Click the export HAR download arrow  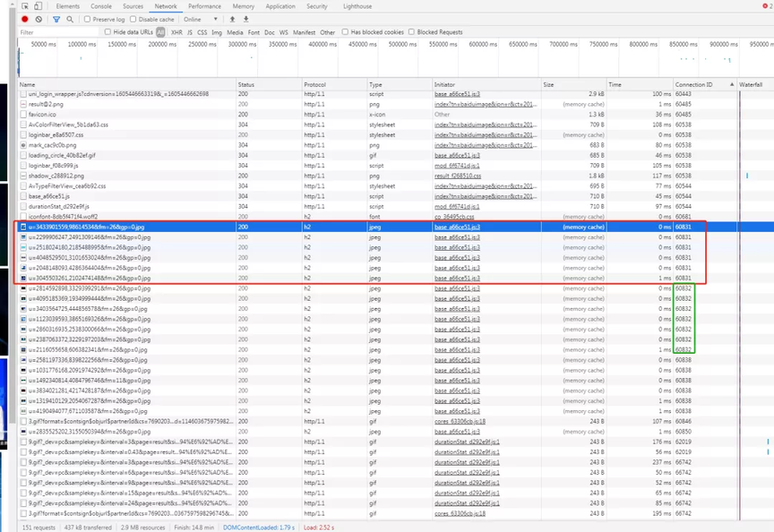coord(245,19)
